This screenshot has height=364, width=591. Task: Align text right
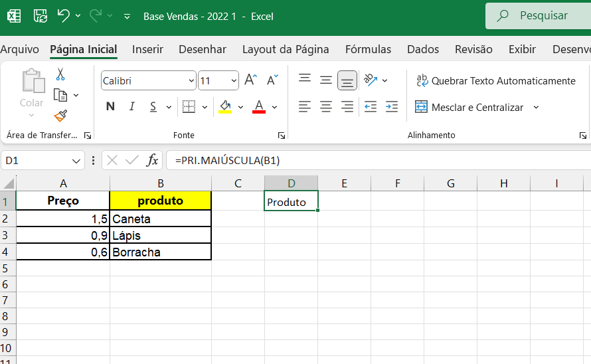pyautogui.click(x=347, y=107)
